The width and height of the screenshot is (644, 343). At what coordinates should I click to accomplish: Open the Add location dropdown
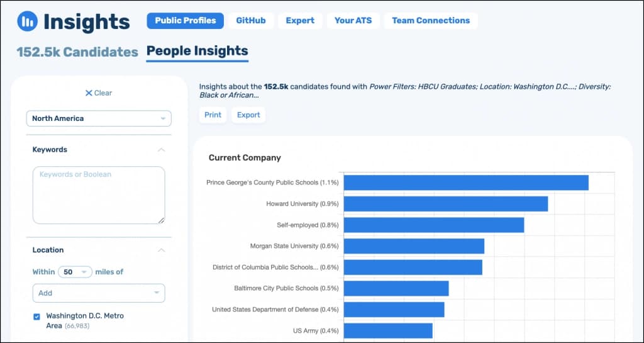pos(98,293)
